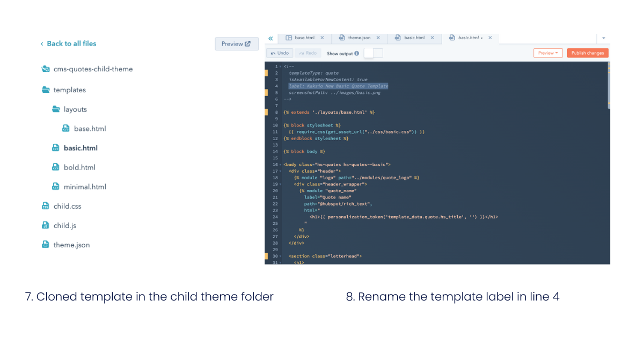This screenshot has height=337, width=644.
Task: Open the orange Preview dropdown
Action: point(548,53)
